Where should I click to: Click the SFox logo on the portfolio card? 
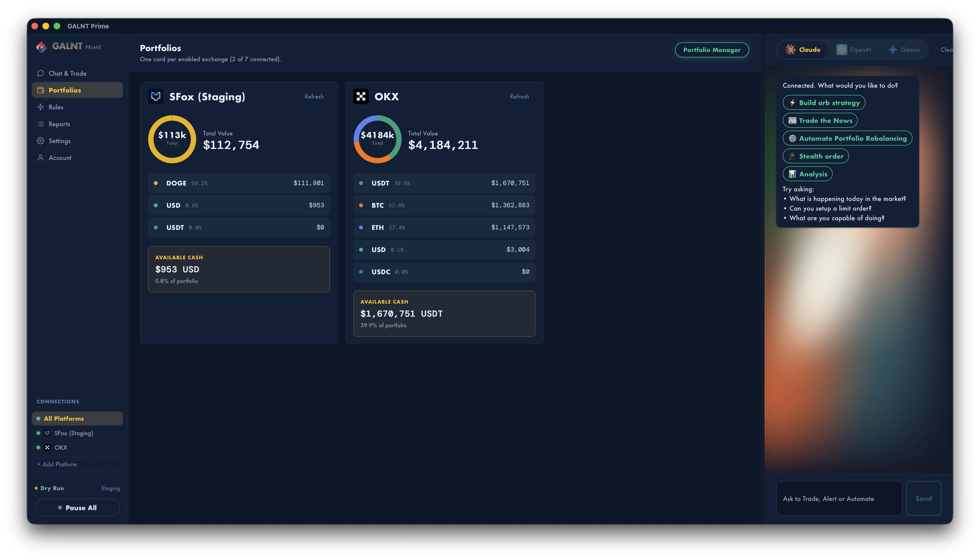[156, 96]
